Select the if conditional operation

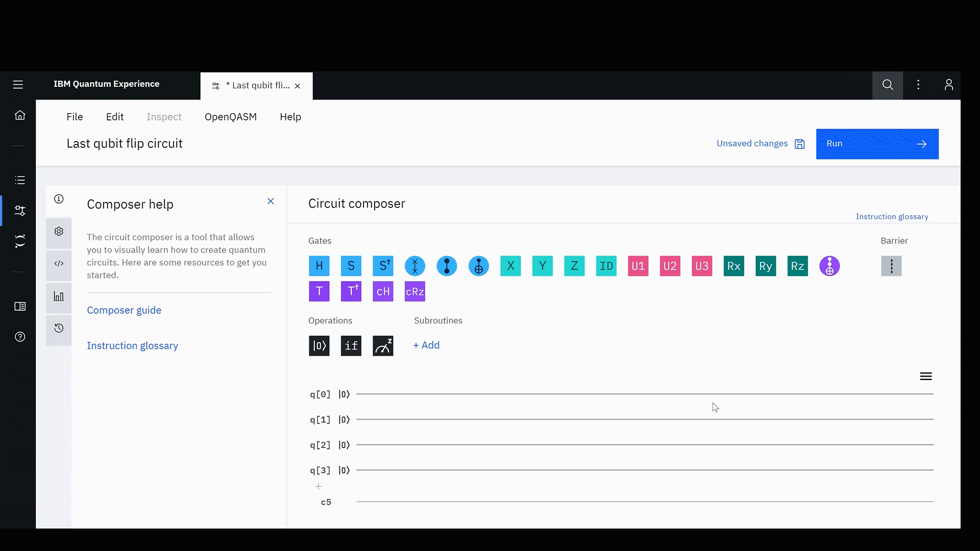[351, 346]
